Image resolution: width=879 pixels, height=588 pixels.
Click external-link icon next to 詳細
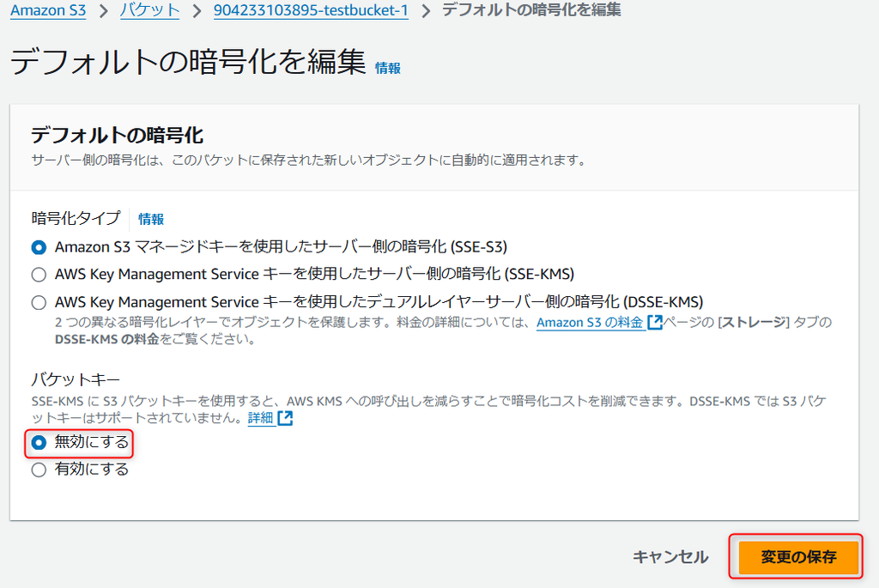pos(285,418)
